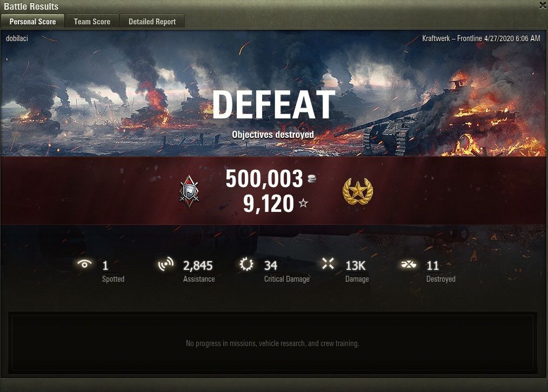Click the crosshair Damage icon
This screenshot has height=392, width=548.
coord(328,264)
